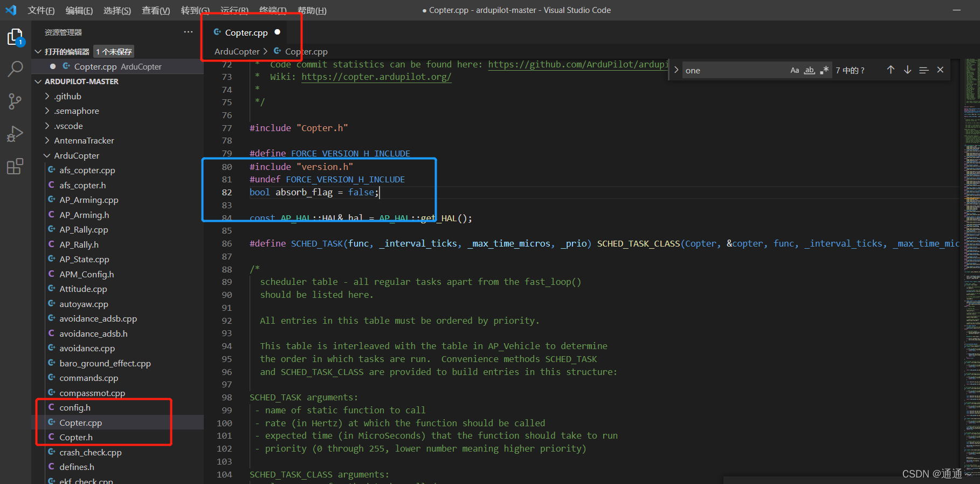
Task: Open the 查看(V) menu
Action: coord(156,10)
